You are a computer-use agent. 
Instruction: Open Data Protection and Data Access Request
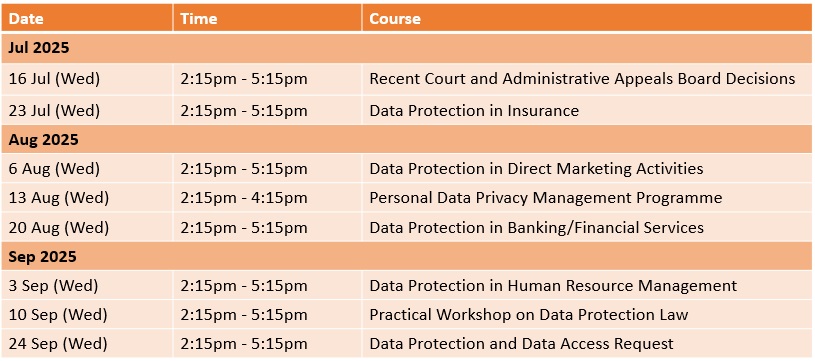point(521,344)
